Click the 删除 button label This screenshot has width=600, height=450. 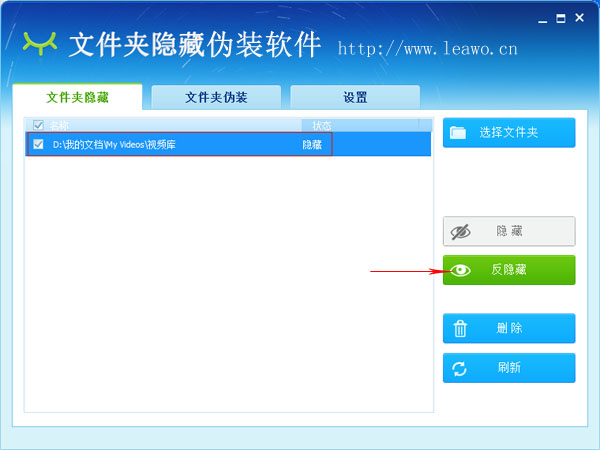[x=509, y=328]
